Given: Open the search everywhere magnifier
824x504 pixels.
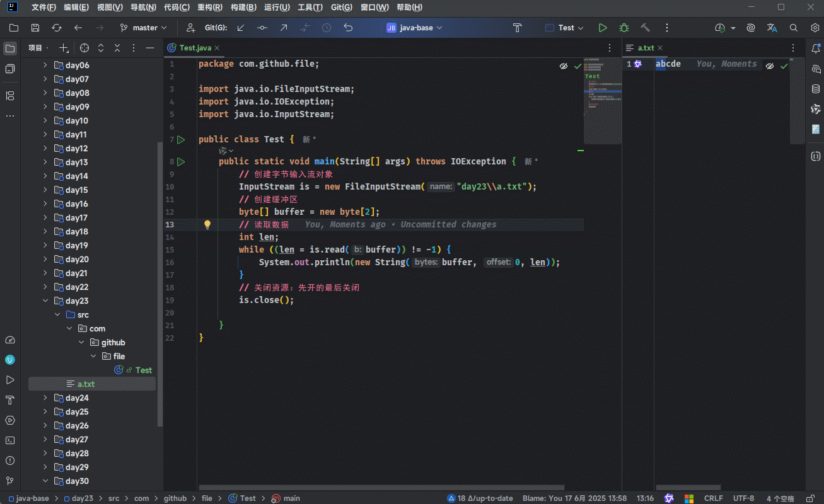Looking at the screenshot, I should [x=794, y=28].
